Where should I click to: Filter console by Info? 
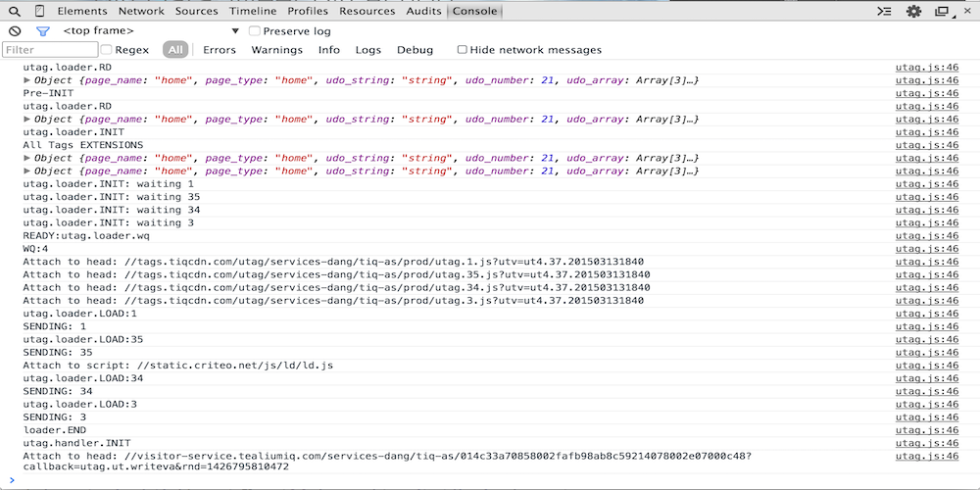pos(328,50)
